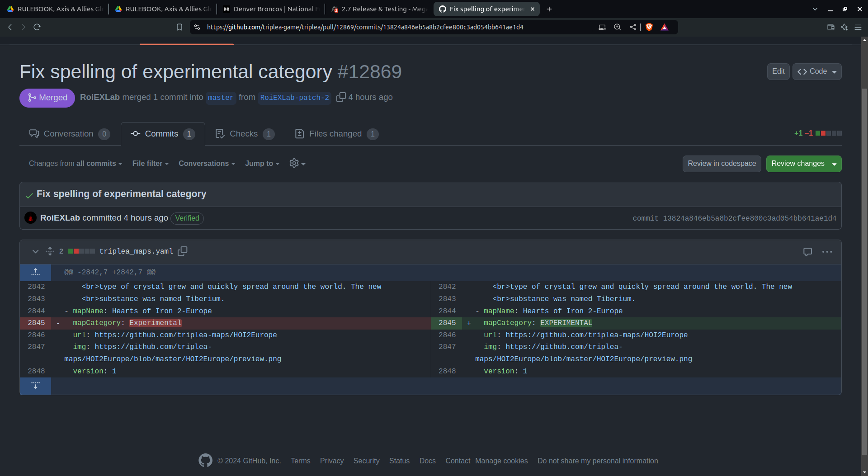Bookmark this page via bookmark icon
Screen dimensions: 868x476
coord(179,27)
